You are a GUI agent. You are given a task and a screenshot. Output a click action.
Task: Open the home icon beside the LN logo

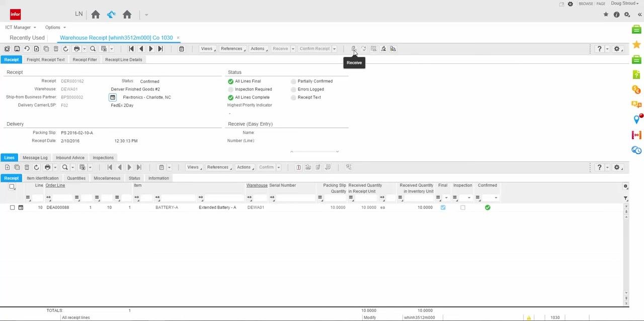click(96, 15)
